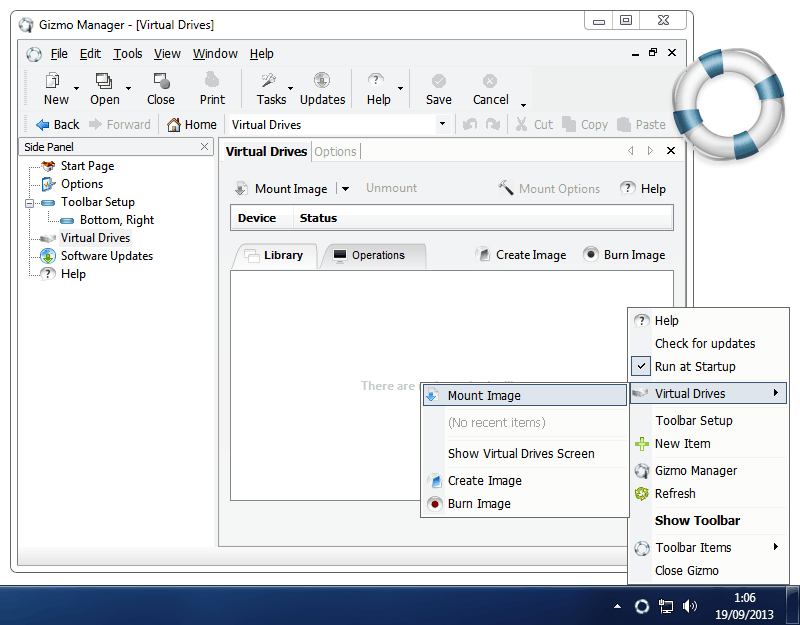Screen dimensions: 800x625
Task: Click Create Image beside the Operations tab
Action: [521, 255]
